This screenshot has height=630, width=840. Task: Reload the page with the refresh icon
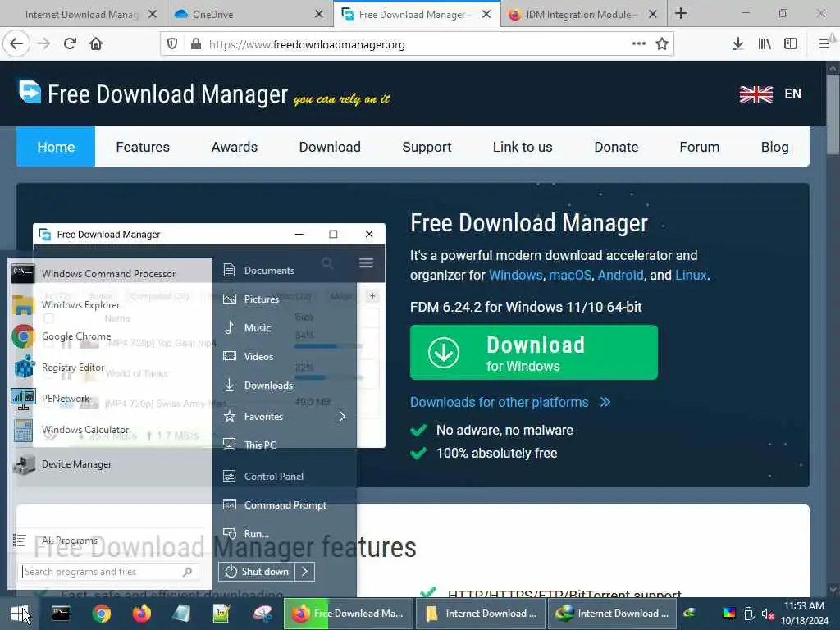coord(70,44)
